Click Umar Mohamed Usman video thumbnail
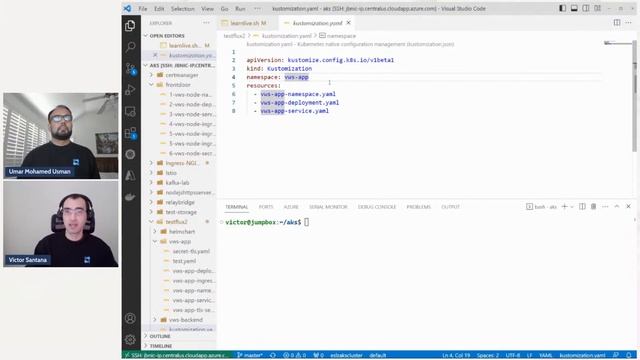The image size is (640, 360). (61, 136)
